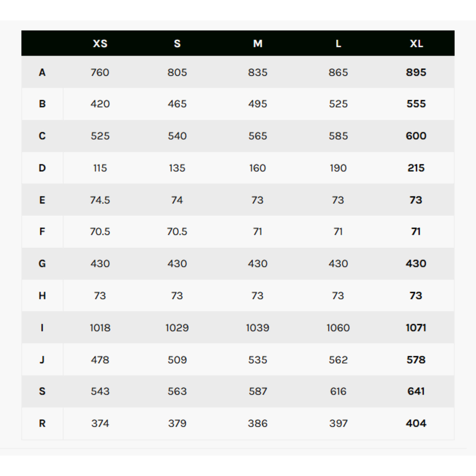The image size is (476, 476).
Task: Click the bold 895 value
Action: coord(416,72)
